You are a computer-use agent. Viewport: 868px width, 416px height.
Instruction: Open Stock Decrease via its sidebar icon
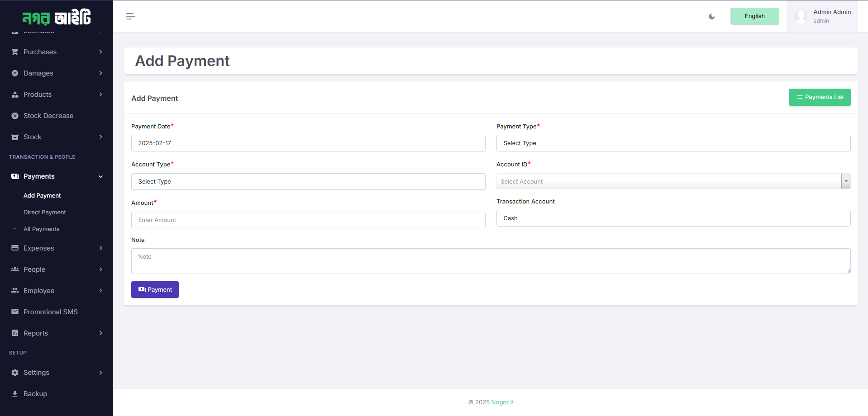(x=14, y=116)
